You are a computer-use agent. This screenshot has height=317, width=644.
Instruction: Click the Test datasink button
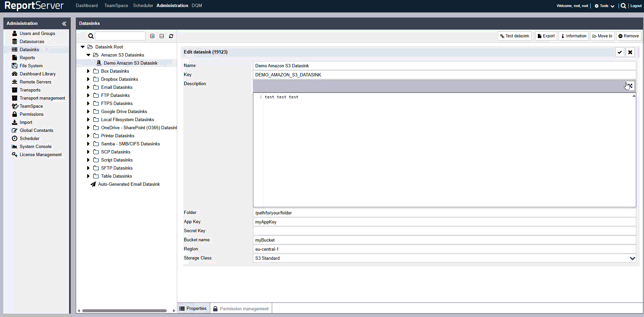click(514, 36)
